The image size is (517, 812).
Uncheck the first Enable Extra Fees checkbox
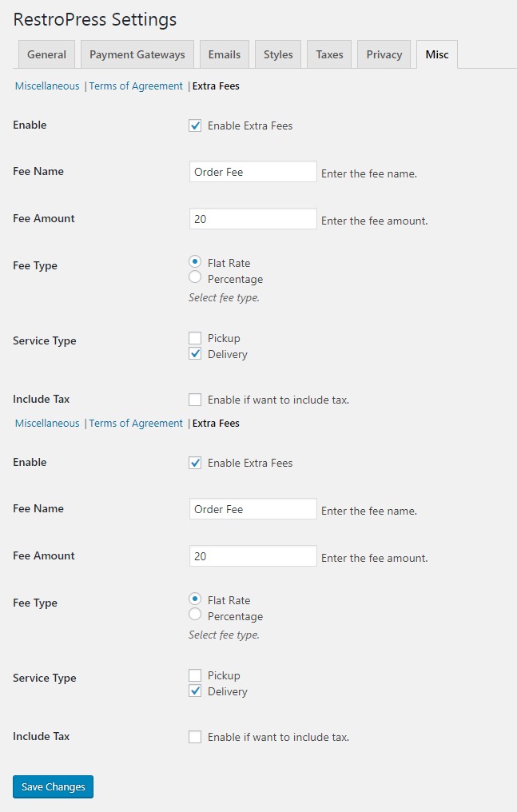pyautogui.click(x=195, y=125)
